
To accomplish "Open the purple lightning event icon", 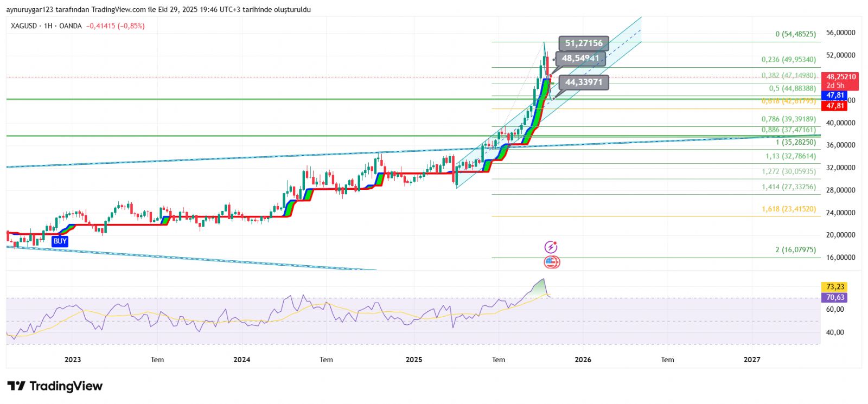I will 551,247.
